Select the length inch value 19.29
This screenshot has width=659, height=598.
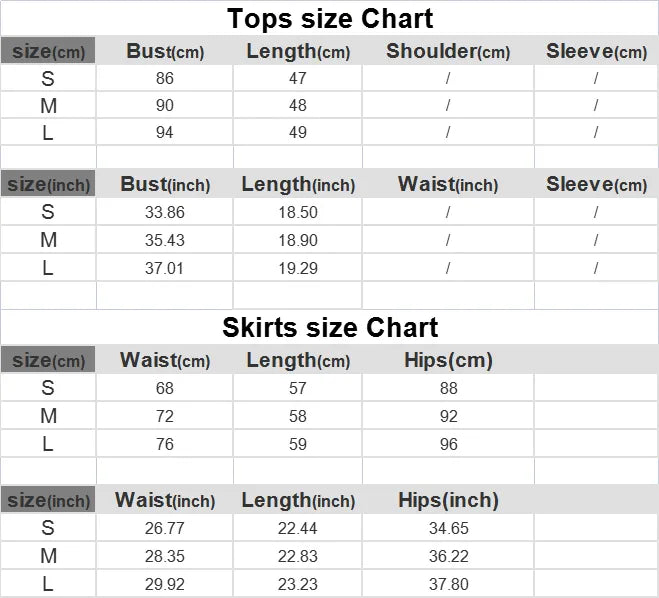(x=298, y=268)
